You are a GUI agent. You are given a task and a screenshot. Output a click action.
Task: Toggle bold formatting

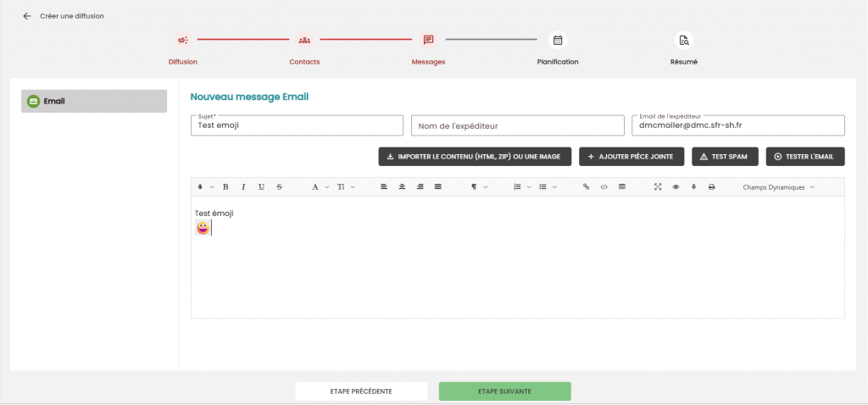click(x=225, y=187)
